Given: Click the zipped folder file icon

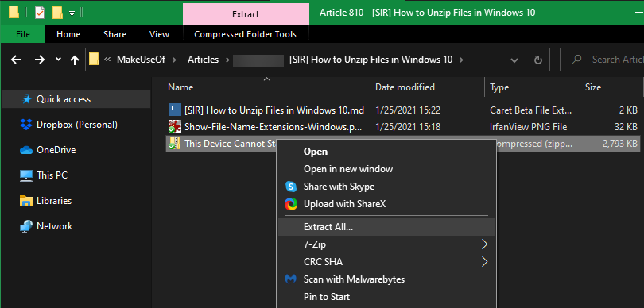Looking at the screenshot, I should (175, 144).
